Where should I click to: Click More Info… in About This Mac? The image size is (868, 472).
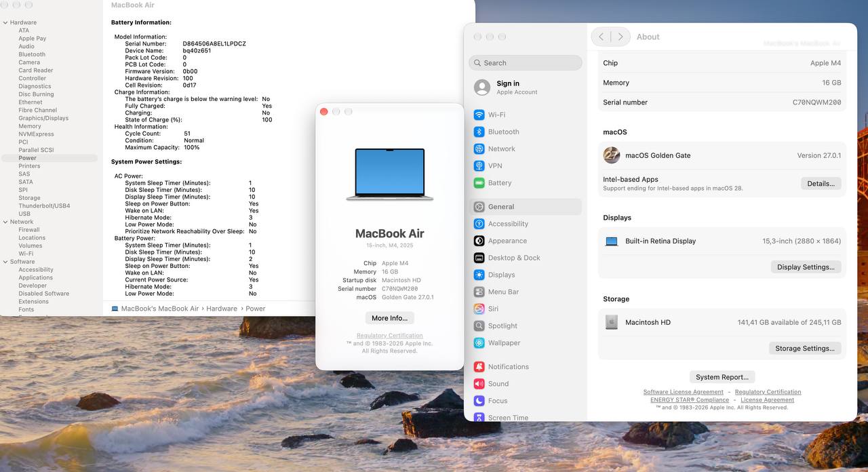[390, 318]
